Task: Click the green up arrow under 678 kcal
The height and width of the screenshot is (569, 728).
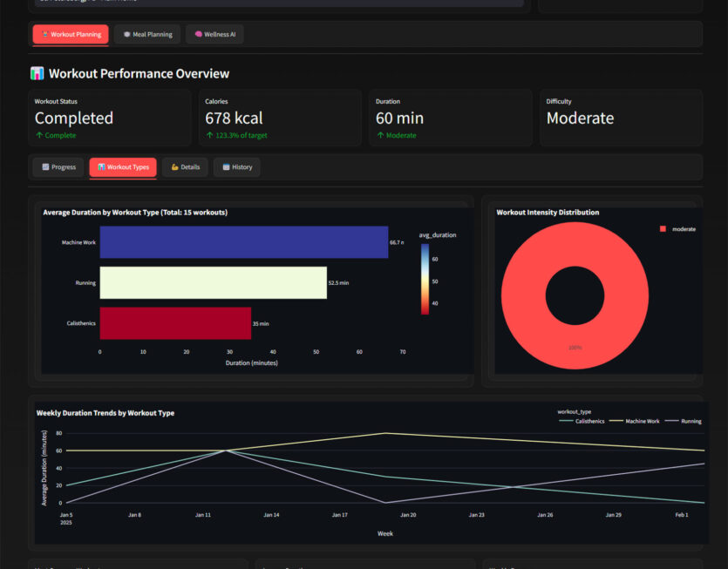Action: [x=209, y=135]
